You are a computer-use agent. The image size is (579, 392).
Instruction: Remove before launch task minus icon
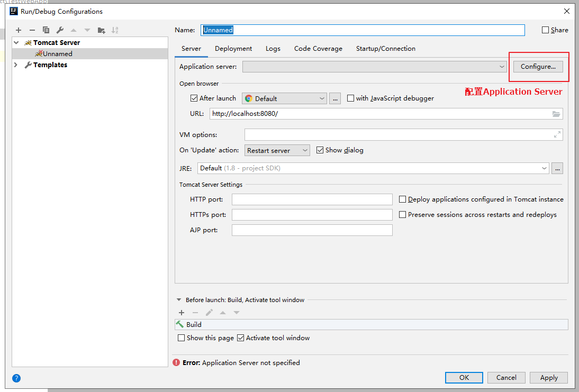tap(195, 313)
